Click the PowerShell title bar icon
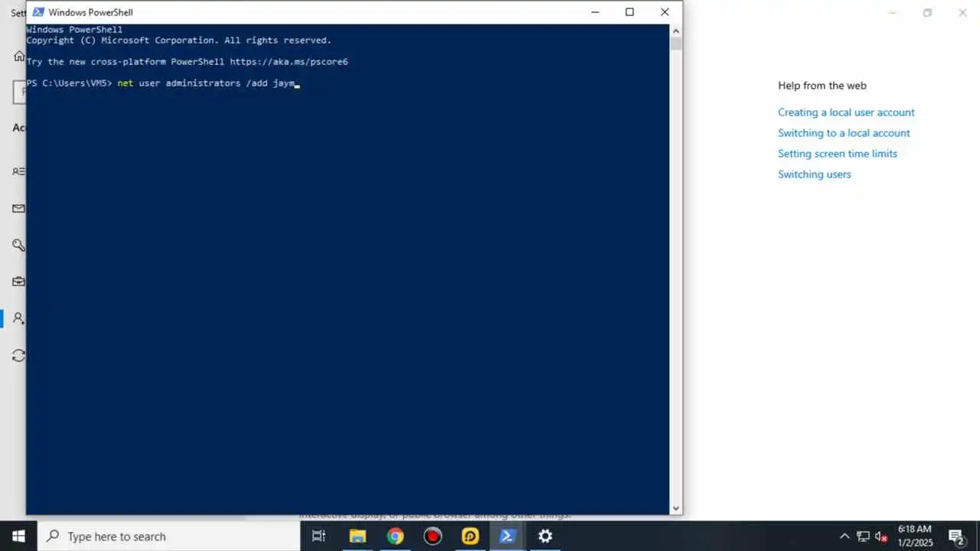 [38, 12]
